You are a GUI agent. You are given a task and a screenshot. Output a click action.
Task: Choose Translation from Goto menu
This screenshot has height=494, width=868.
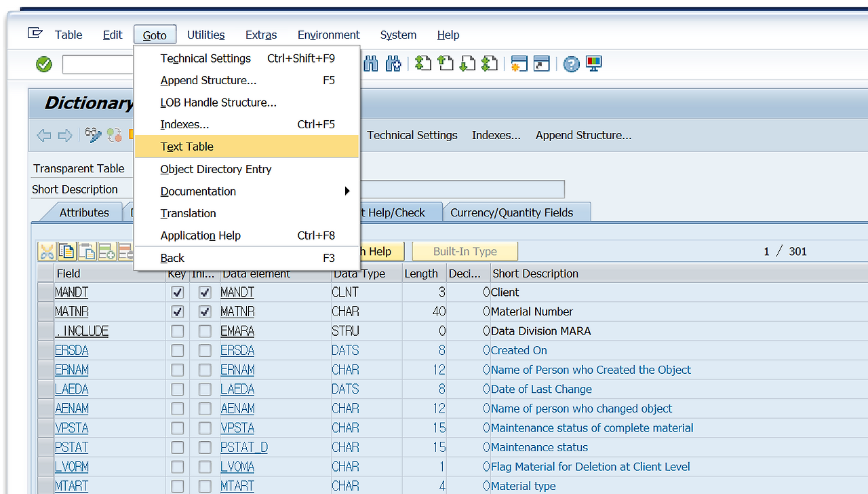[x=247, y=213]
